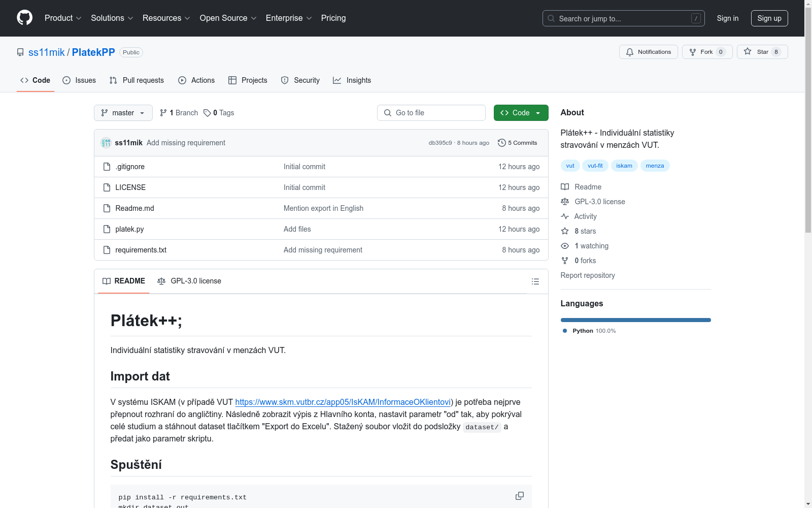Expand the Open Source menu
This screenshot has width=812, height=508.
click(228, 18)
